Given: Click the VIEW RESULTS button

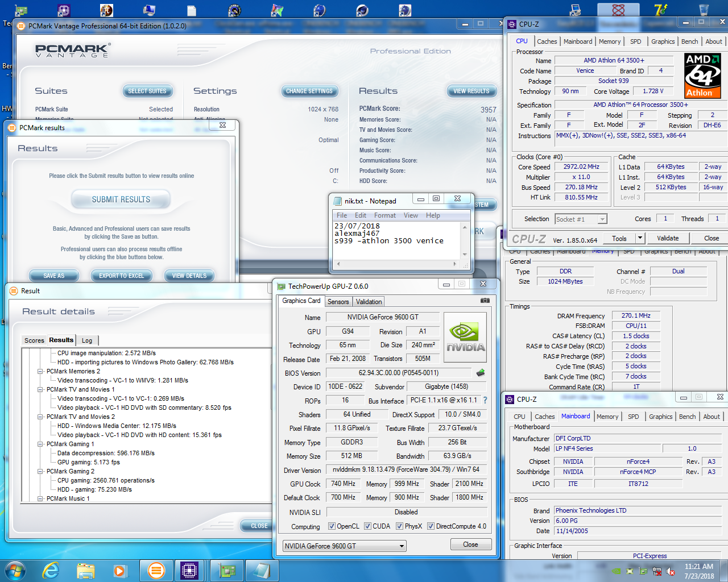Looking at the screenshot, I should (471, 91).
